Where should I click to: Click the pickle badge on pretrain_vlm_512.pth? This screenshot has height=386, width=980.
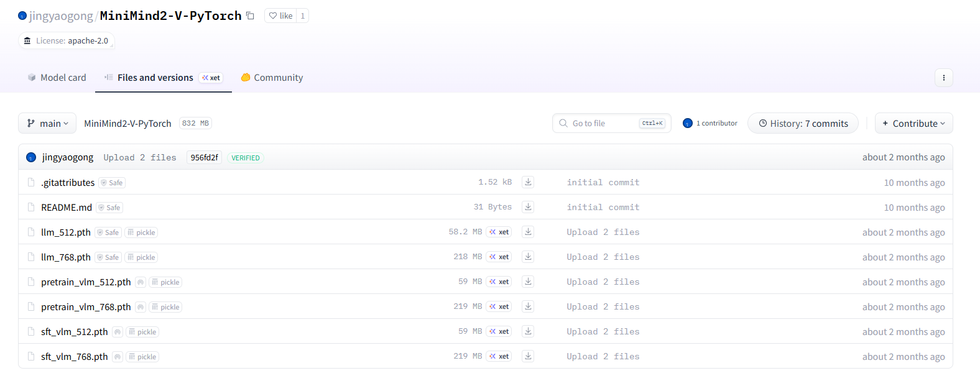pos(165,282)
